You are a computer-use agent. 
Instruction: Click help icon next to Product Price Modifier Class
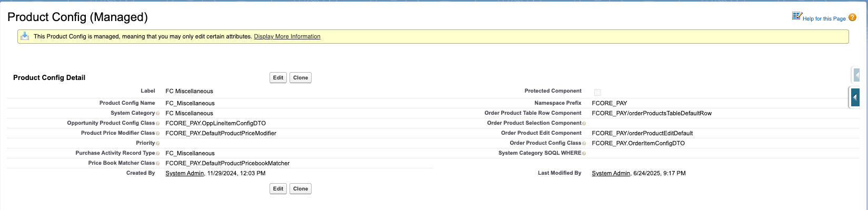pos(158,134)
